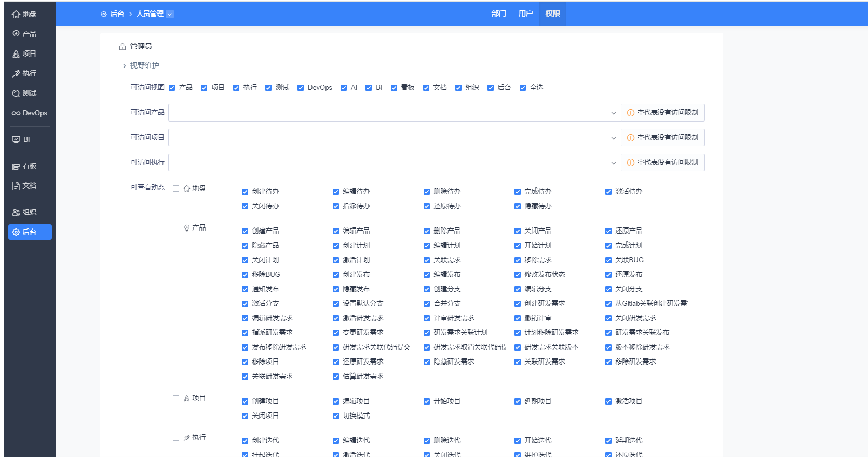Viewport: 868px width, 457px height.
Task: Uncheck the 创建产品 checkbox
Action: pos(245,231)
